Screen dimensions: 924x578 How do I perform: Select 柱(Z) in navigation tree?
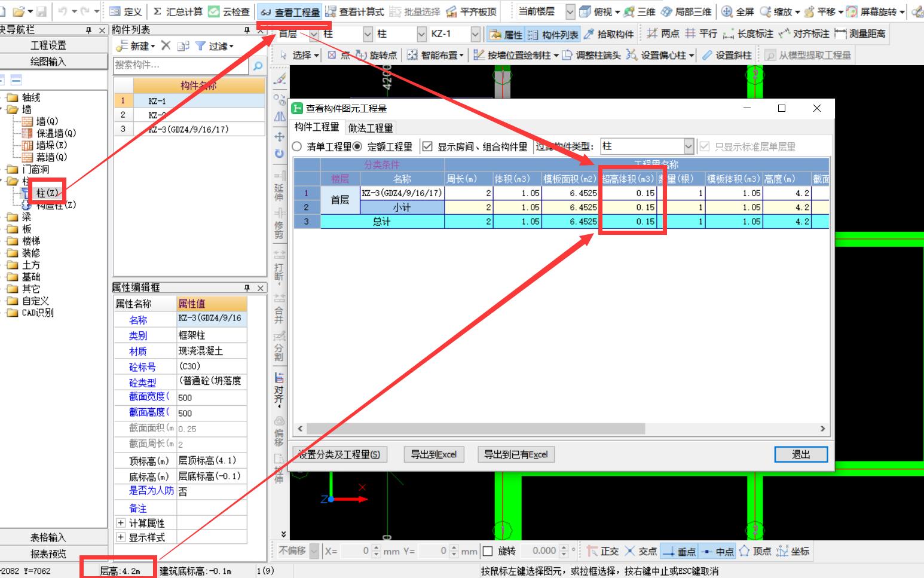coord(48,192)
